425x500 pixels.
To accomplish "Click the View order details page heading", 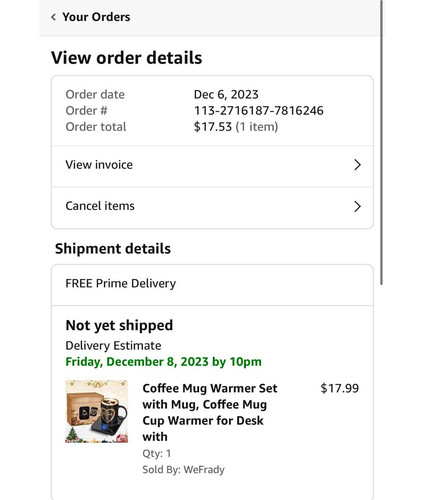I will pos(127,58).
